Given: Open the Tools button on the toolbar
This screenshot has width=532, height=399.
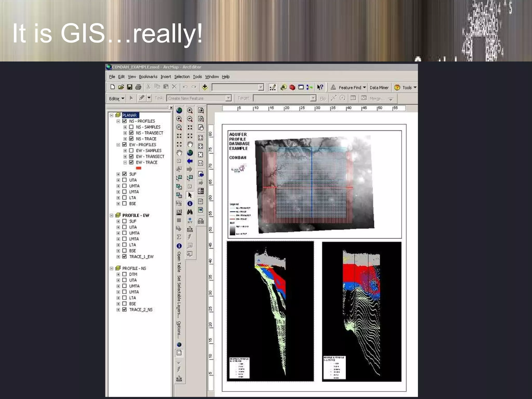Looking at the screenshot, I should tap(405, 88).
